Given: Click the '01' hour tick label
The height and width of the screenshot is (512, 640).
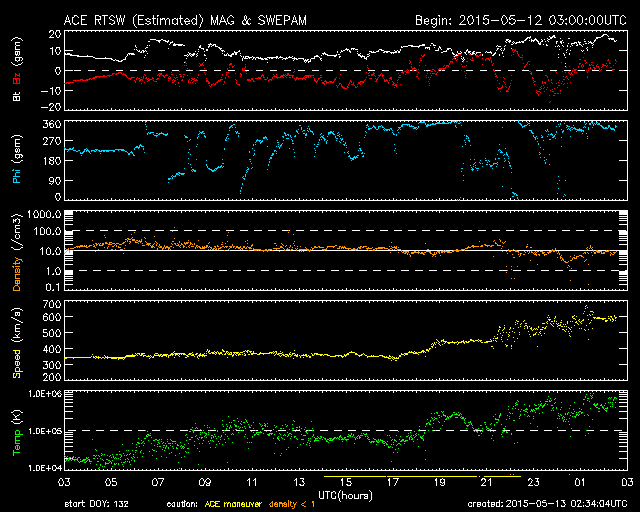Looking at the screenshot, I should (580, 482).
